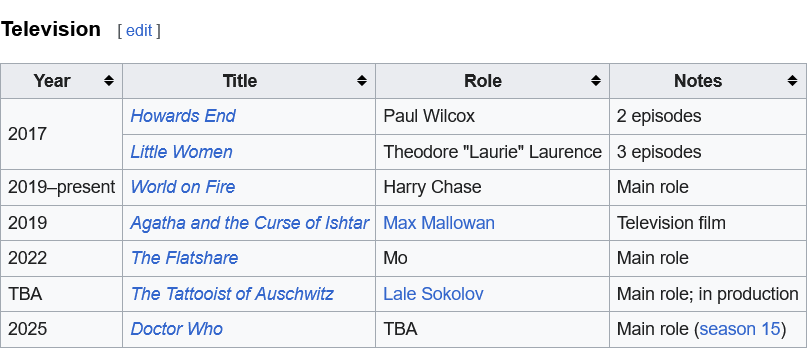
Task: Sort table using Title column arrows
Action: [x=362, y=81]
